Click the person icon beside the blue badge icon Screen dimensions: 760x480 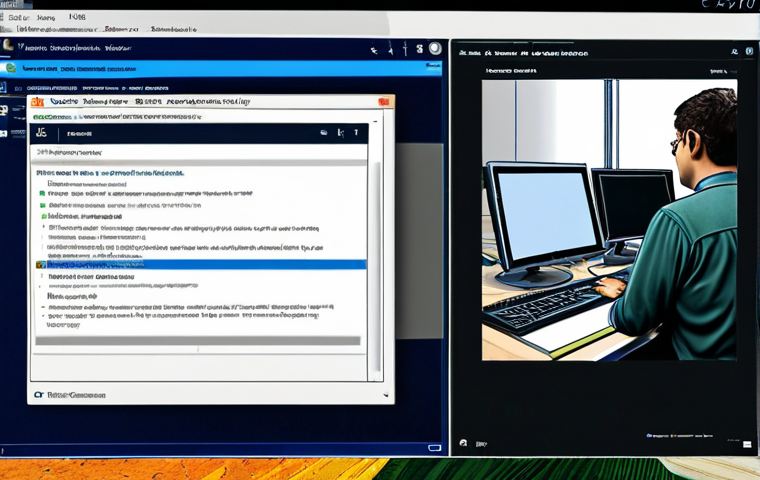pos(735,51)
